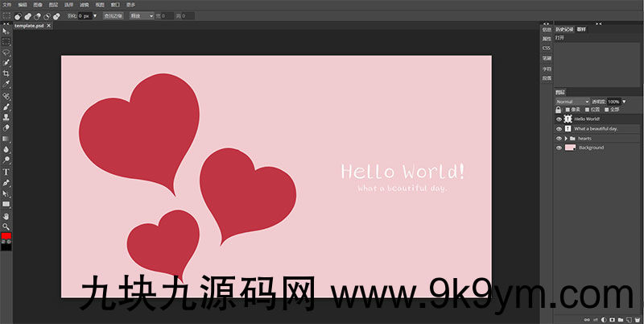Select the Hand tool
This screenshot has height=324, width=644.
(6, 216)
